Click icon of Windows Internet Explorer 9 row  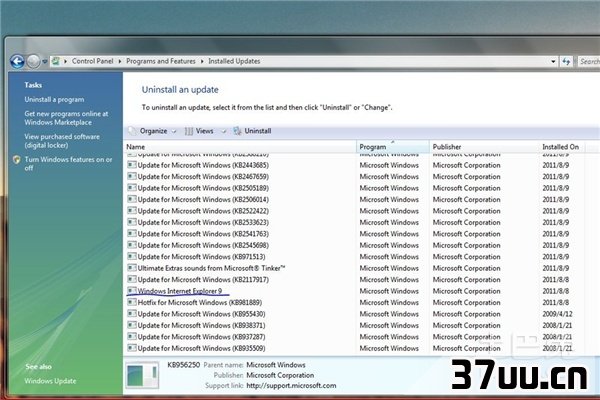tap(132, 291)
